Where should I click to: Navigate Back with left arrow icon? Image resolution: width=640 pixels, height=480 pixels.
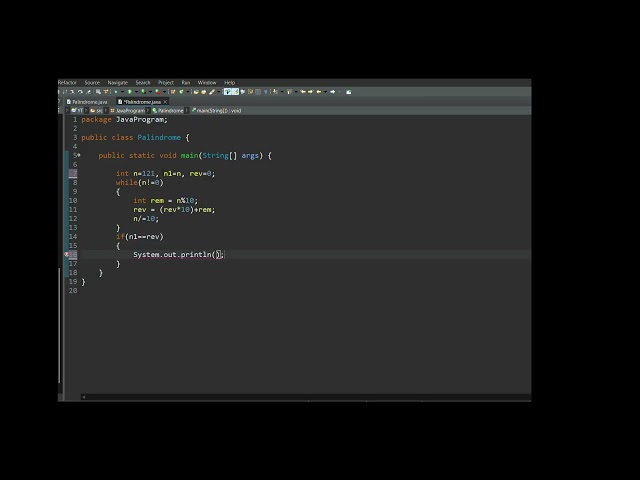click(318, 92)
